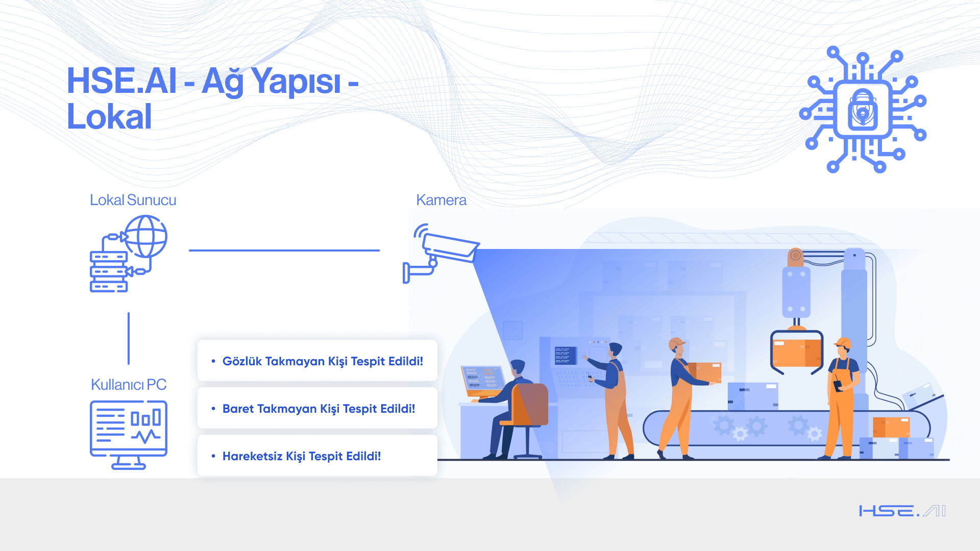Screen dimensions: 980x551
Task: Click the Lokal Sunucu label
Action: point(133,200)
